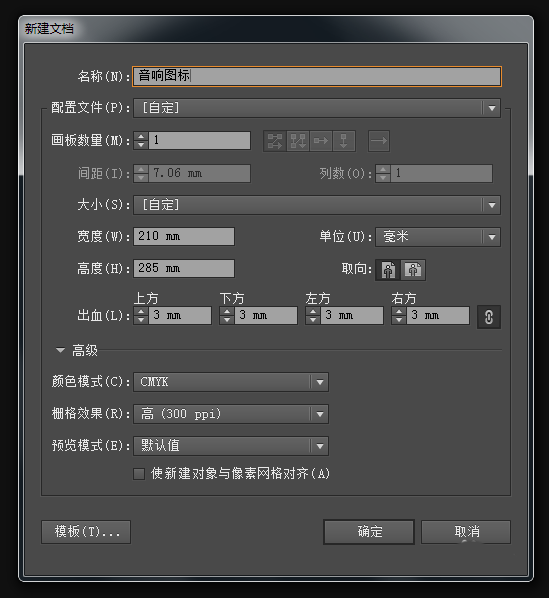This screenshot has height=598, width=549.
Task: Choose landscape orientation icon
Action: tap(413, 270)
